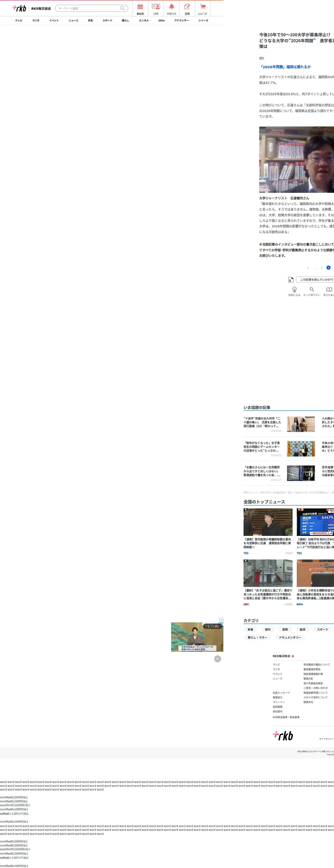334x868 pixels.
Task: Close the floating video advertisement
Action: pyautogui.click(x=221, y=620)
